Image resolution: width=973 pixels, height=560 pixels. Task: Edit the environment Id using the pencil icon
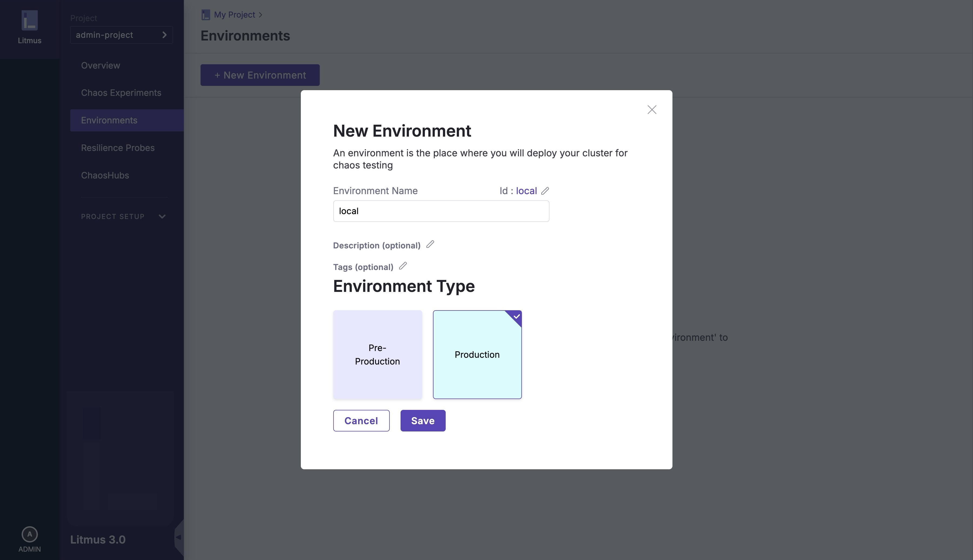click(545, 191)
